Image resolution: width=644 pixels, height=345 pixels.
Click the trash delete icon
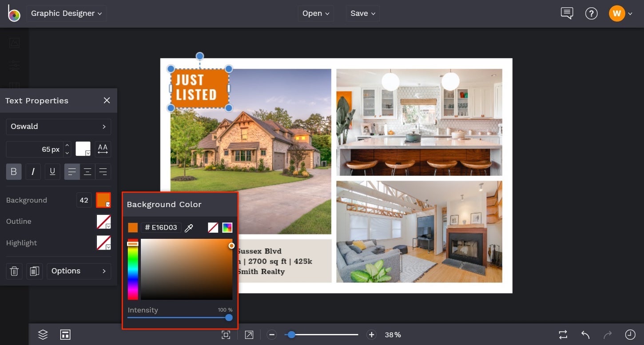coord(14,271)
